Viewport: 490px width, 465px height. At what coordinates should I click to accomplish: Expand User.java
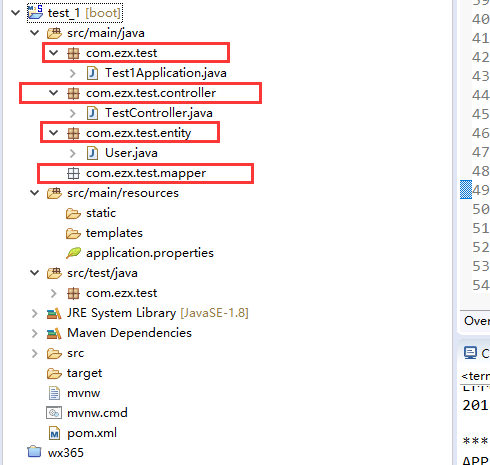coord(72,153)
